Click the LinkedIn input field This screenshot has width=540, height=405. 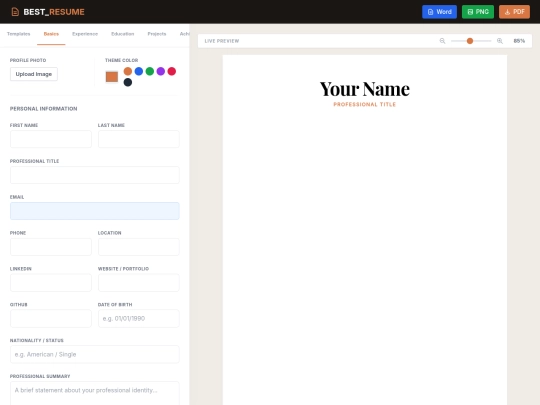(51, 282)
